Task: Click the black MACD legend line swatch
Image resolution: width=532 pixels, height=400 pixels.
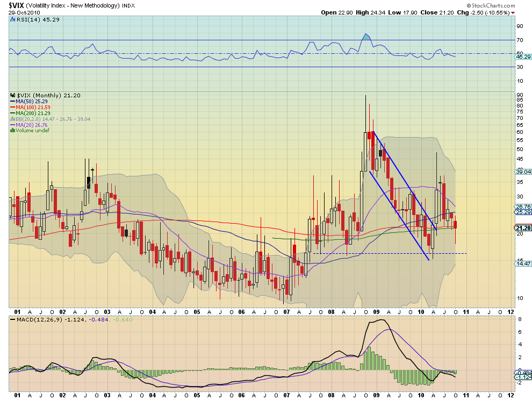Action: pyautogui.click(x=12, y=319)
